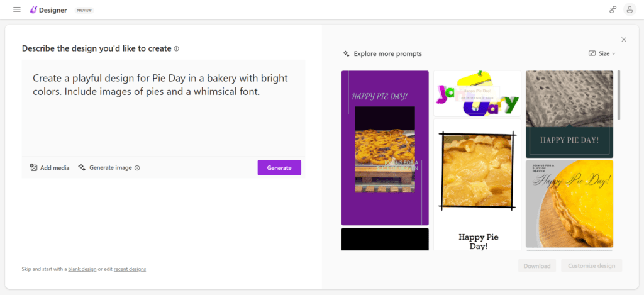Close the design preview panel
This screenshot has width=644, height=295.
[x=624, y=40]
